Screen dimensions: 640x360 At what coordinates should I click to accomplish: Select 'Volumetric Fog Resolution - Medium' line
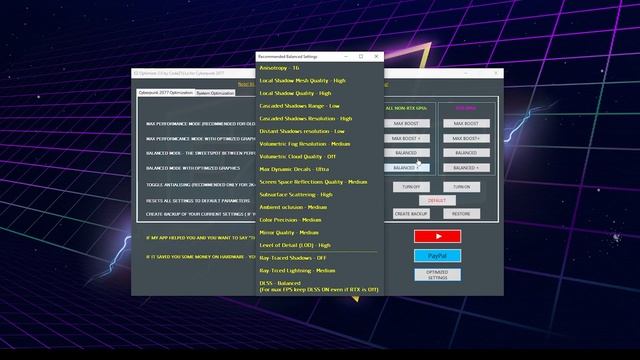click(x=304, y=144)
